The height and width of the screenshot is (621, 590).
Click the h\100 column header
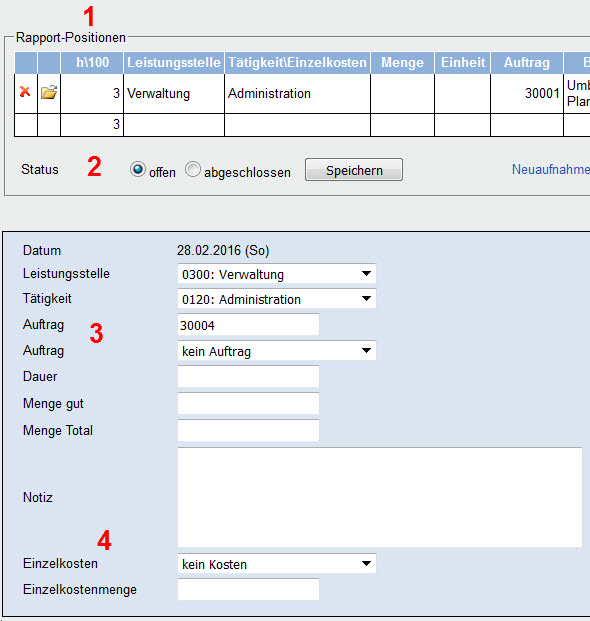point(92,63)
